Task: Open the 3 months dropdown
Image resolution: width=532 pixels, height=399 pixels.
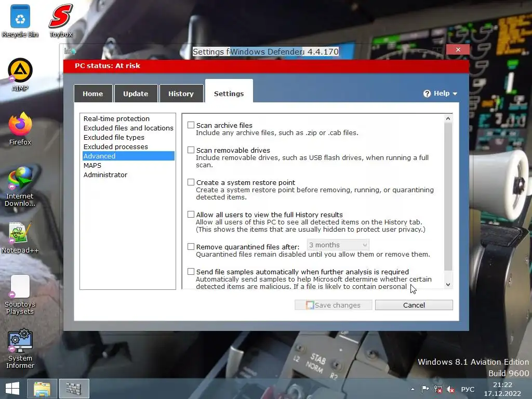Action: (x=338, y=245)
